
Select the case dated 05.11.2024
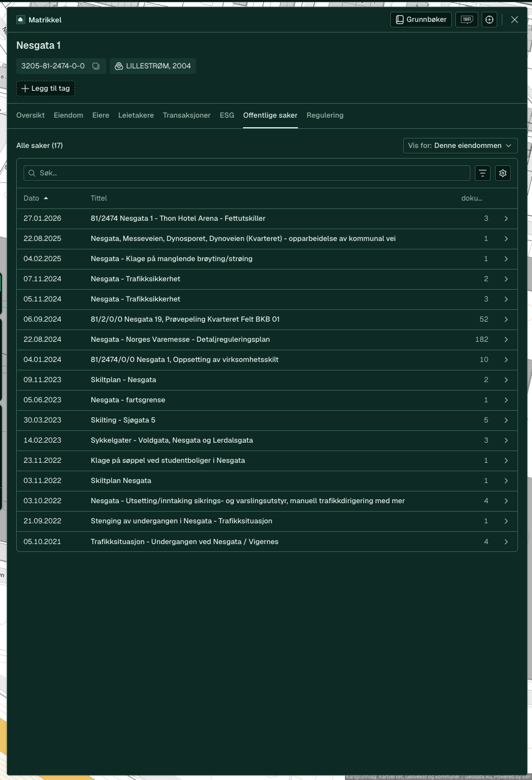click(267, 299)
